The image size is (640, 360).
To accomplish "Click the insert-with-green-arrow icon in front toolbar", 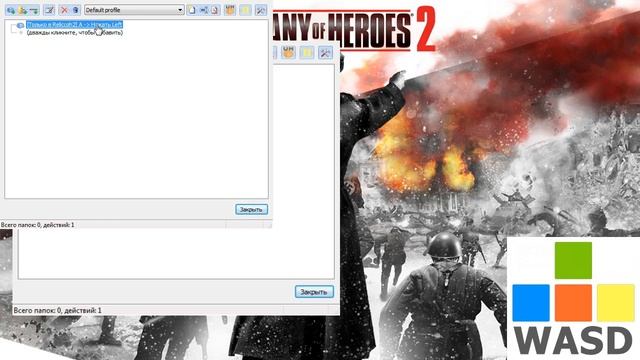I will pos(34,10).
